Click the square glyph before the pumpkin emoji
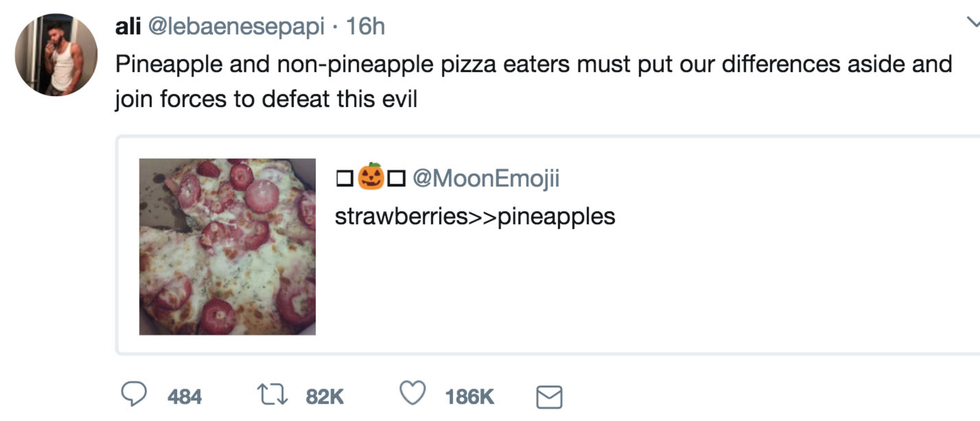 (x=345, y=179)
